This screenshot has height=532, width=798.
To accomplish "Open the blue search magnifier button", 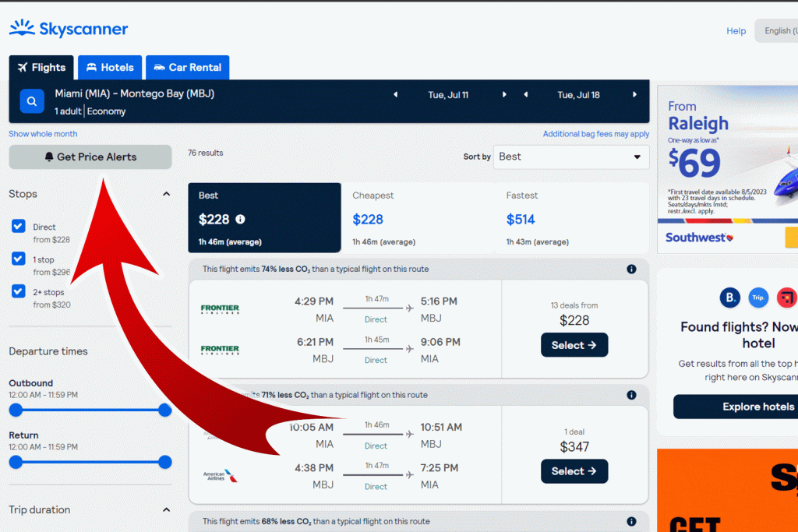I will click(x=31, y=101).
